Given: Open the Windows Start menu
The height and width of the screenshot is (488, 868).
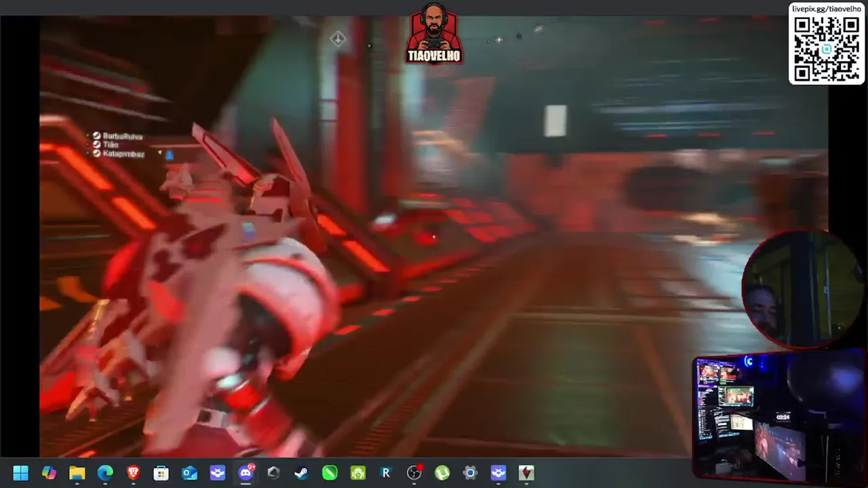Looking at the screenshot, I should coord(20,473).
